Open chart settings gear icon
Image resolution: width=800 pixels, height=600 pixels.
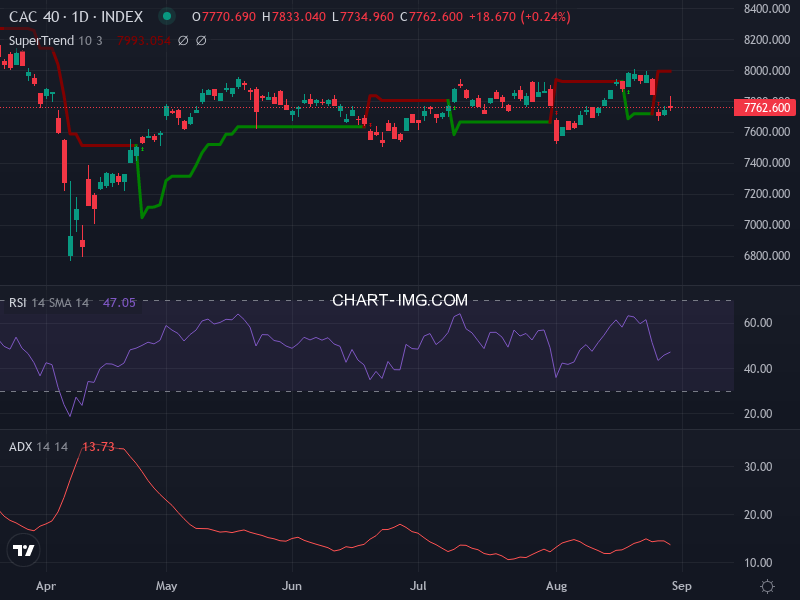click(x=767, y=586)
